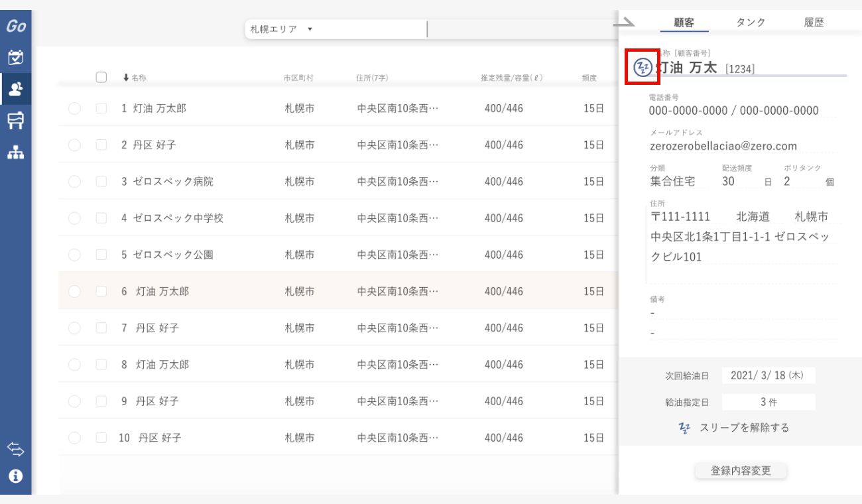The image size is (862, 504).
Task: Toggle the select-all checkbox in table header
Action: (101, 77)
